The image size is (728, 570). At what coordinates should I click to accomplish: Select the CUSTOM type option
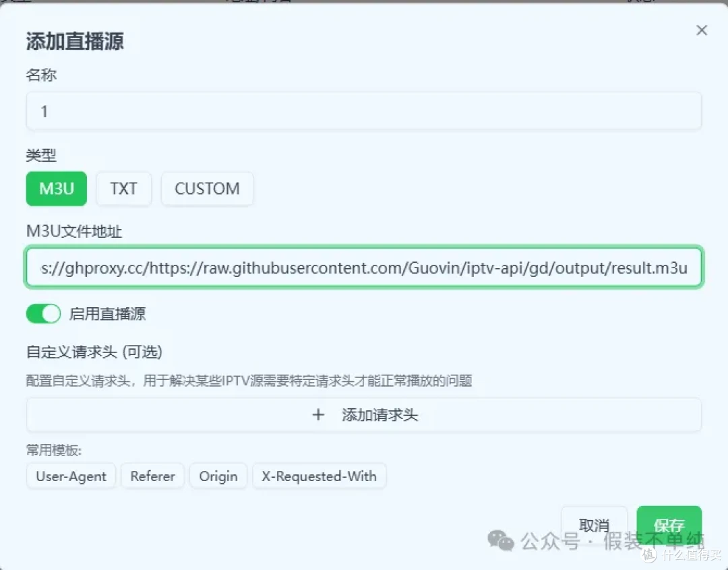[207, 189]
